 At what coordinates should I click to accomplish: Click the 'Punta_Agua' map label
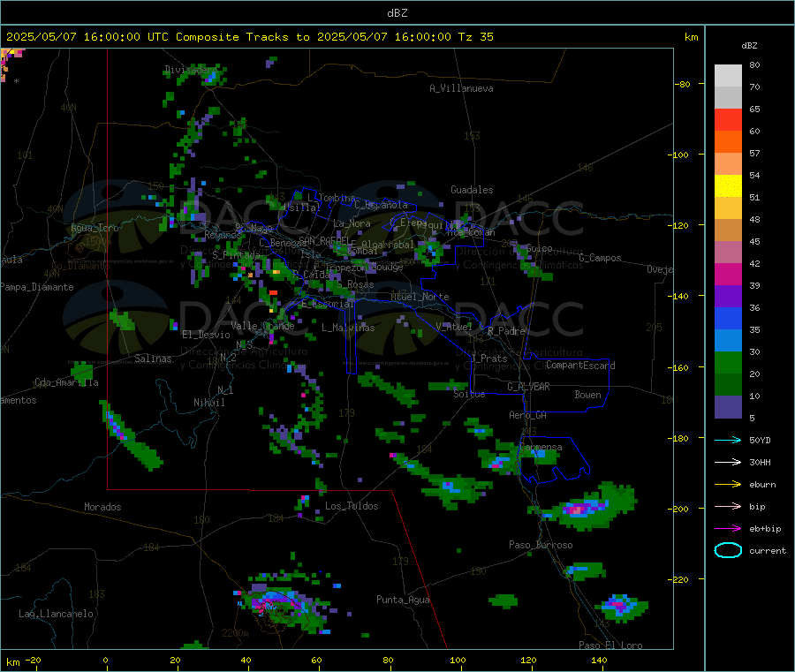pyautogui.click(x=403, y=600)
